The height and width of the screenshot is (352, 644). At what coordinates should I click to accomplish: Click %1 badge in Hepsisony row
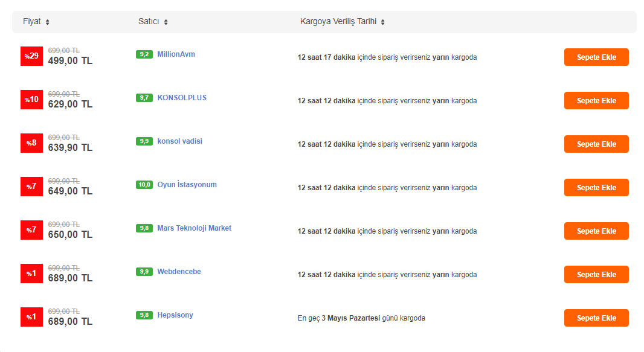pyautogui.click(x=31, y=317)
